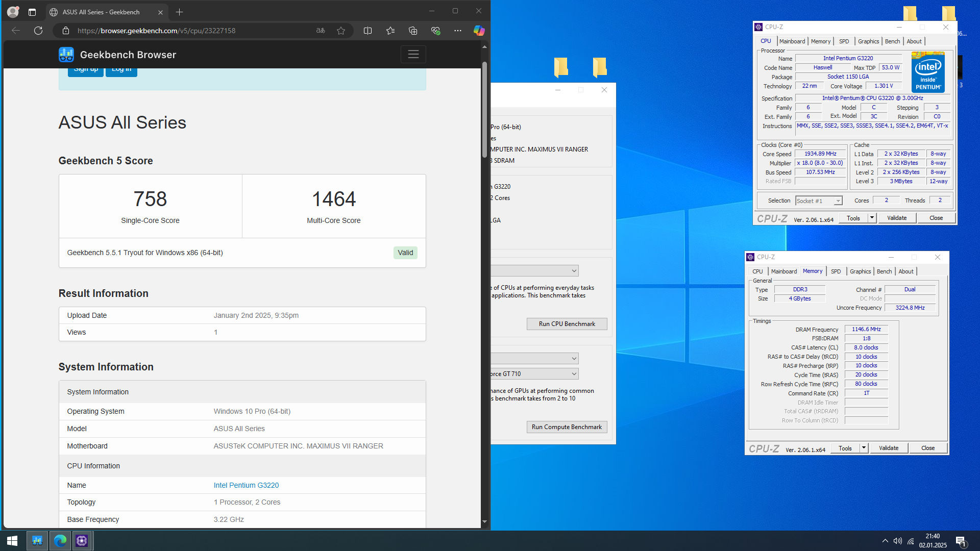Image resolution: width=980 pixels, height=551 pixels.
Task: Run CPU Benchmark in Geekbench window
Action: 567,324
